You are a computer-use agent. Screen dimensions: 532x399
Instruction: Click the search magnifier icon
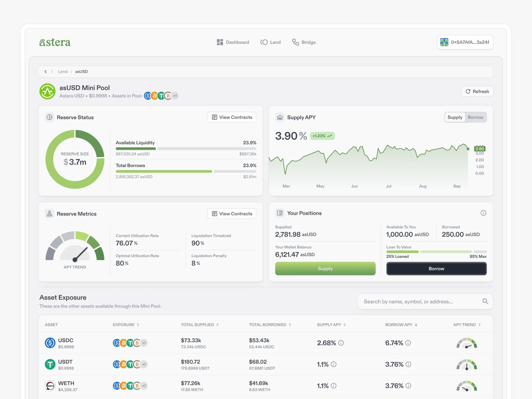(x=485, y=301)
